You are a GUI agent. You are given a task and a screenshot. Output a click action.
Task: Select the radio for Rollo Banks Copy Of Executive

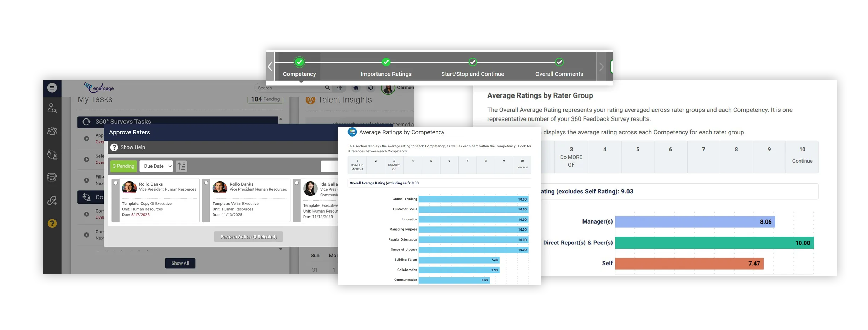pos(116,183)
